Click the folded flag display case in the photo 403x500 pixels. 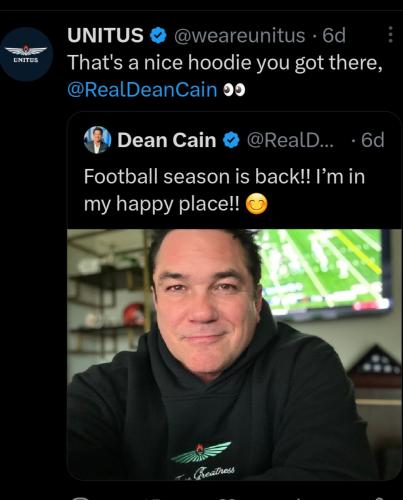375,366
